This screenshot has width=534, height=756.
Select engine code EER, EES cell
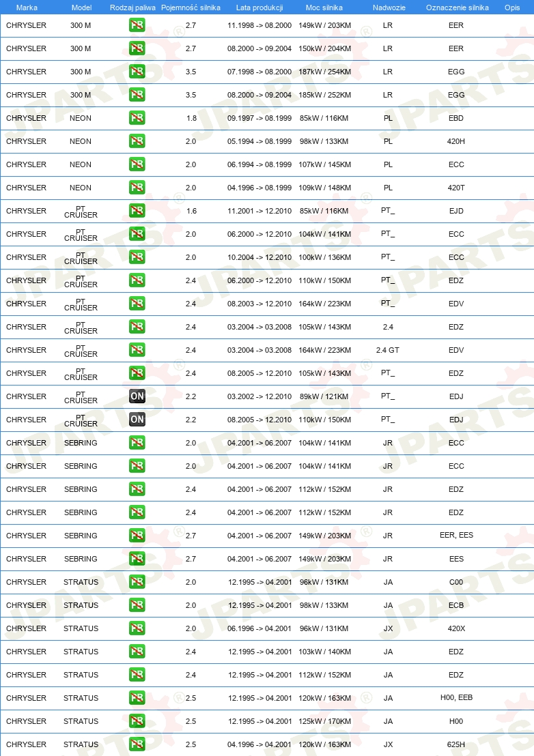click(456, 535)
